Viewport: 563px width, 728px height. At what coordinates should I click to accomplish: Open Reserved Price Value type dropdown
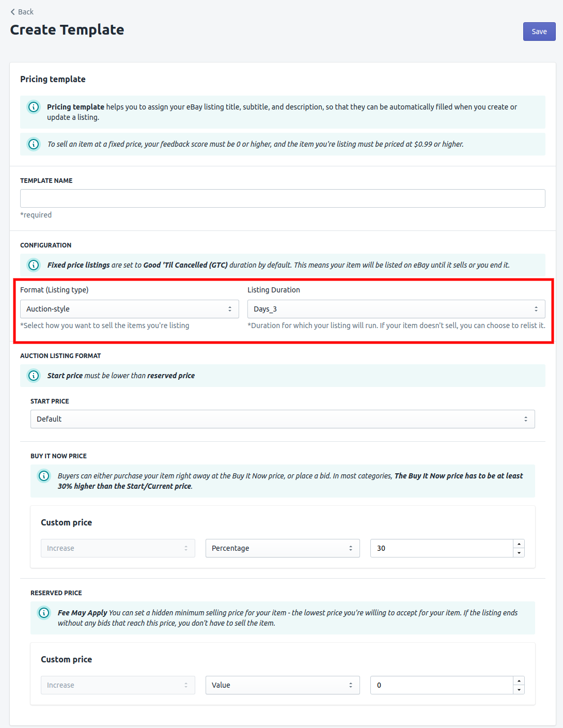[282, 685]
